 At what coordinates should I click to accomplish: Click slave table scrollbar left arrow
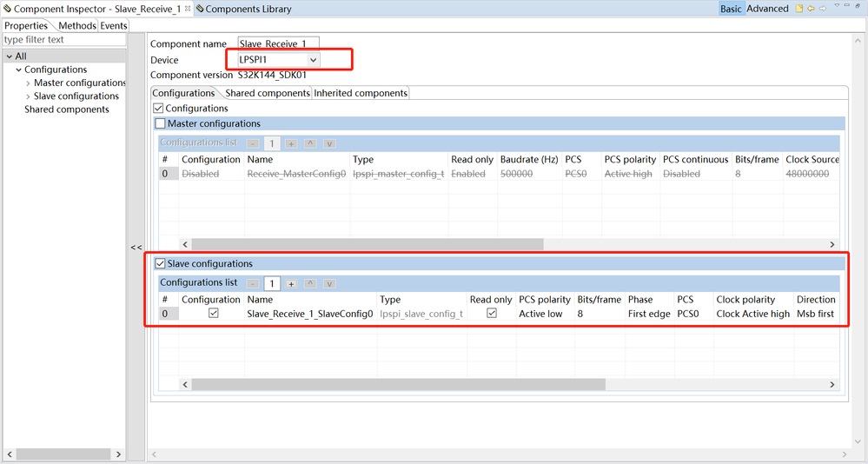(185, 384)
